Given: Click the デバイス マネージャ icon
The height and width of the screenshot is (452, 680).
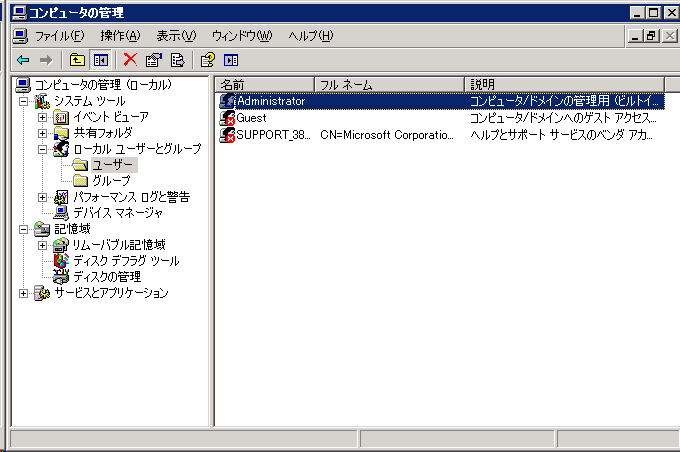Looking at the screenshot, I should click(61, 213).
